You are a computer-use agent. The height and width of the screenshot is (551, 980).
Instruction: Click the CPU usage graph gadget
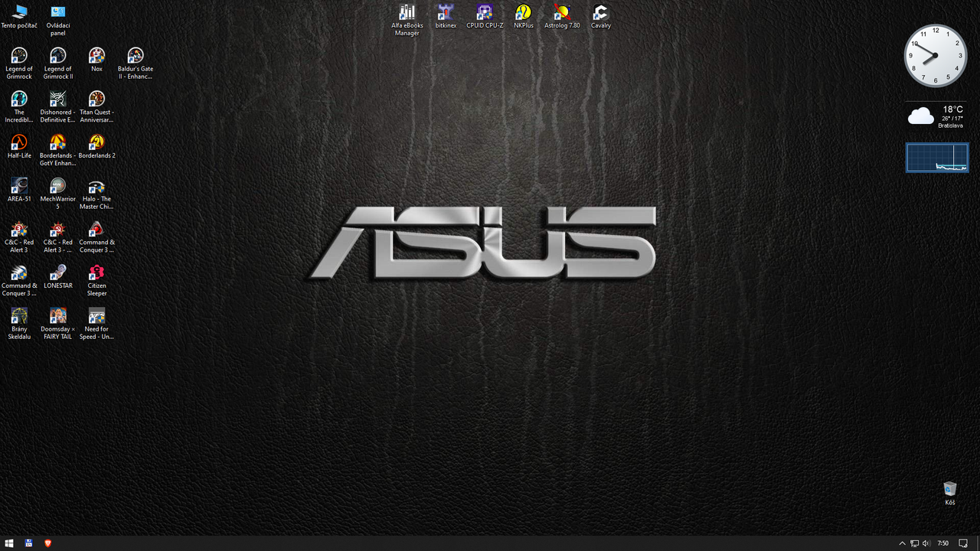pyautogui.click(x=937, y=157)
